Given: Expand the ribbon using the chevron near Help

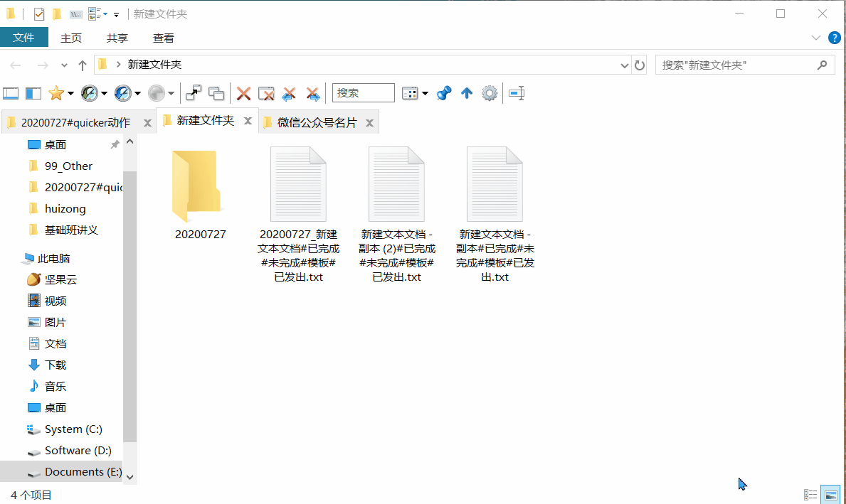Looking at the screenshot, I should click(815, 38).
